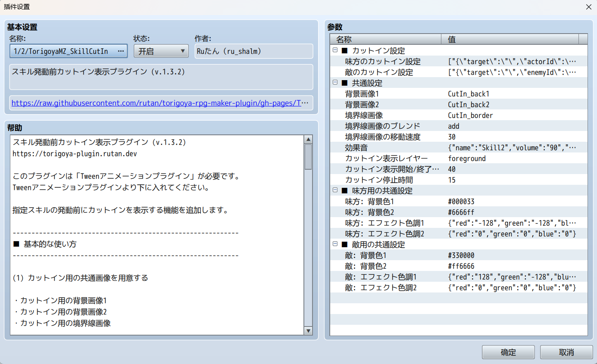Select the 敵: 背景色1 row
Screen dimensions: 597x364
(x=459, y=255)
